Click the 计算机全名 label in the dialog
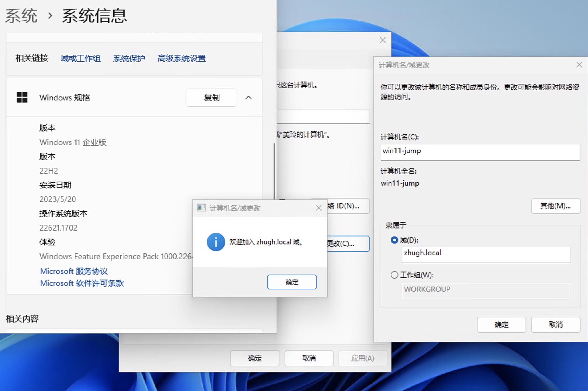Screen dimensions: 588x391 (x=399, y=171)
